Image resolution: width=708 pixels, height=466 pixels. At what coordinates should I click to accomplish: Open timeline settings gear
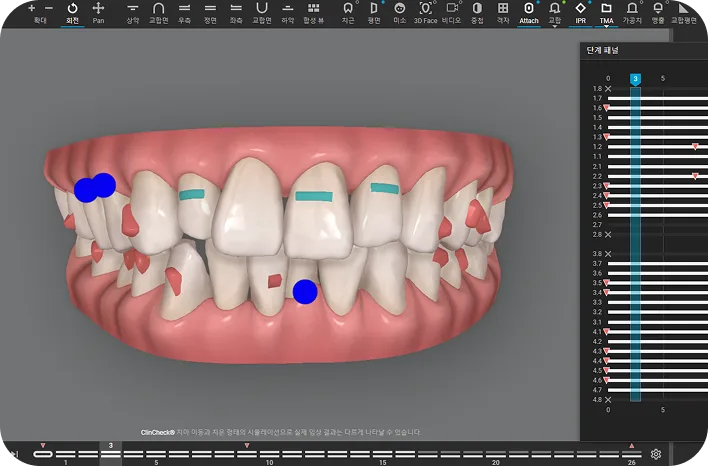[x=656, y=454]
